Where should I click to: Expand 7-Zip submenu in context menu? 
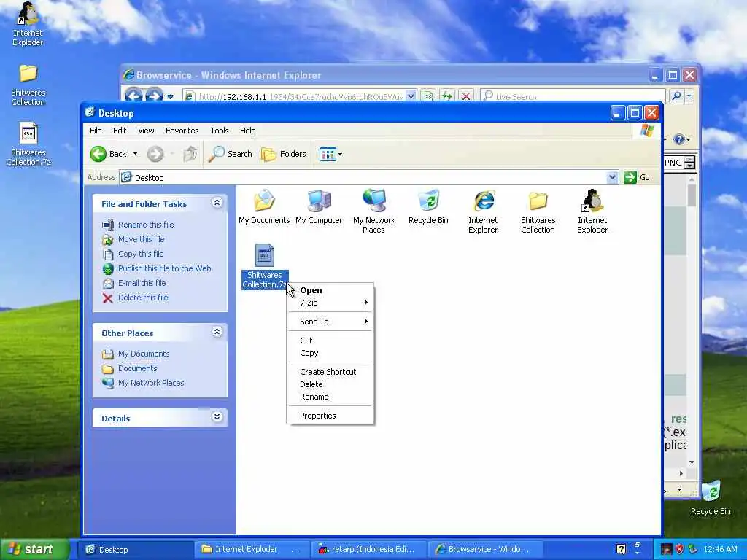point(330,303)
